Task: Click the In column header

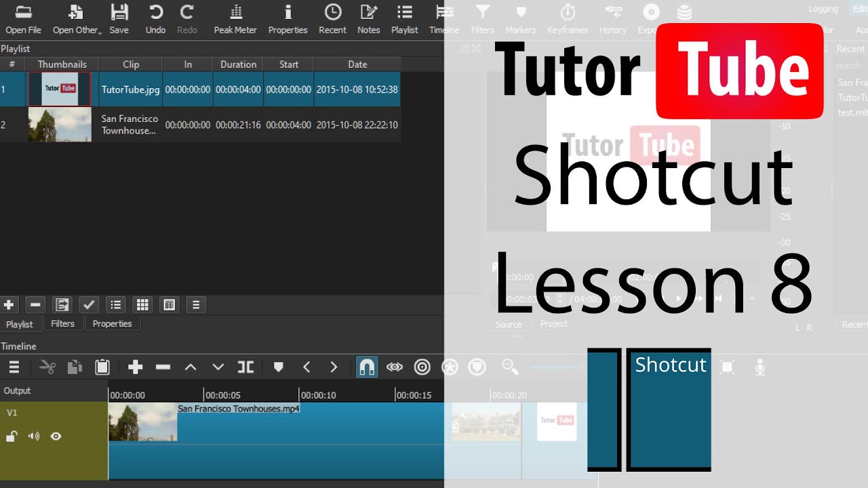Action: (x=188, y=64)
